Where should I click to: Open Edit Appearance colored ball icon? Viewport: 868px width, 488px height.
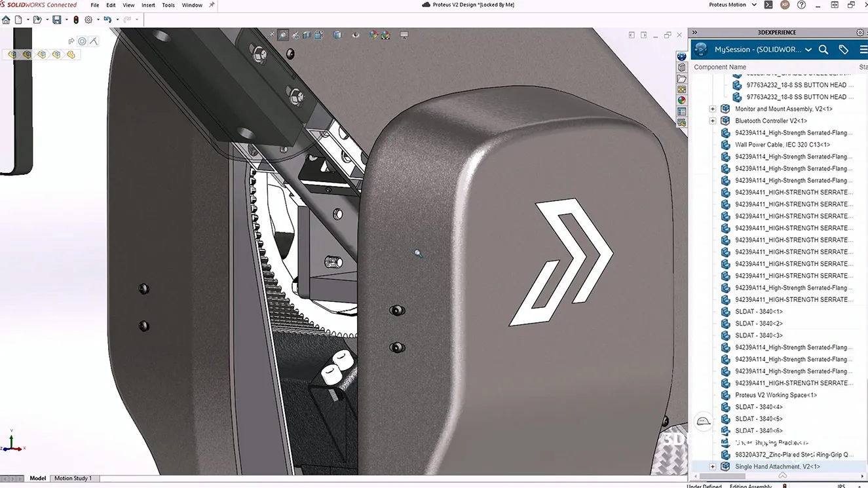[373, 35]
